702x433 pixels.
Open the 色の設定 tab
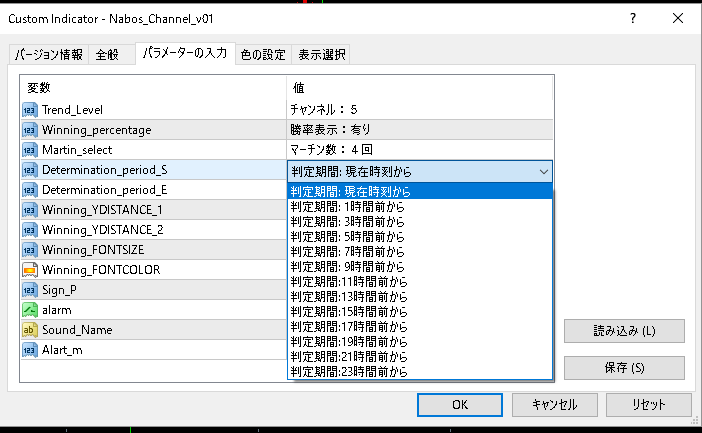click(x=263, y=55)
